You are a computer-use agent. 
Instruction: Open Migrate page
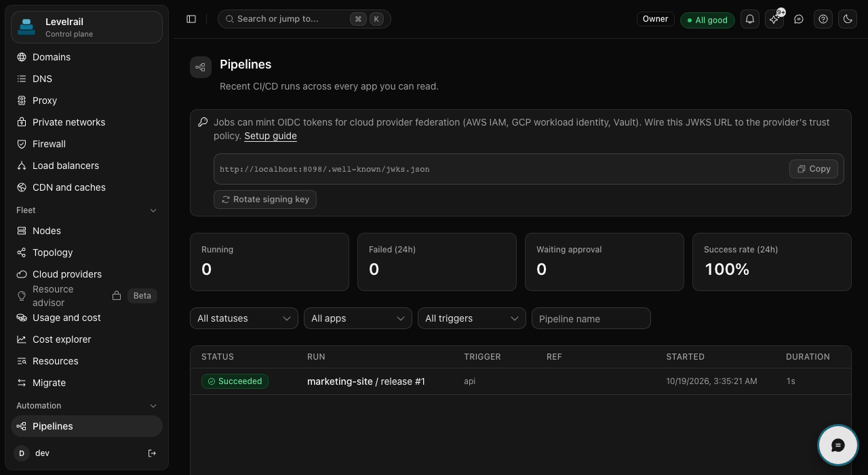click(x=87, y=383)
